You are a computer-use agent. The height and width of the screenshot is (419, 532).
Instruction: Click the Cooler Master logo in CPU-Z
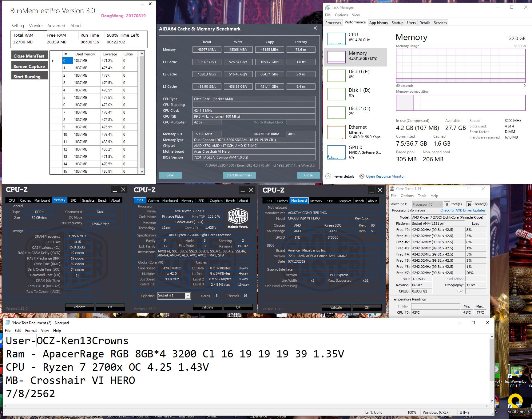(237, 218)
